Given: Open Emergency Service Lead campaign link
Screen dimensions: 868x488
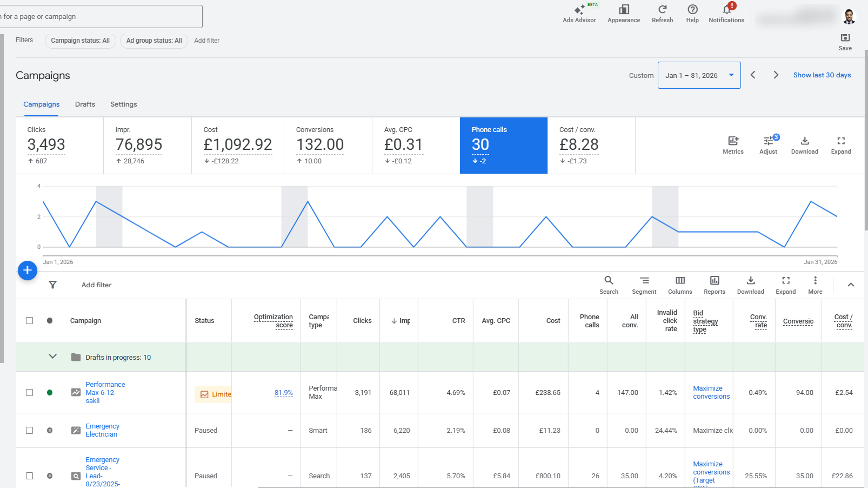Looking at the screenshot, I should pos(103,472).
